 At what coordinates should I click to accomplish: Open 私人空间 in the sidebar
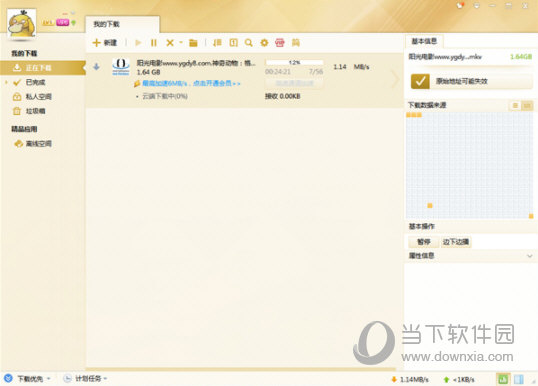[38, 97]
